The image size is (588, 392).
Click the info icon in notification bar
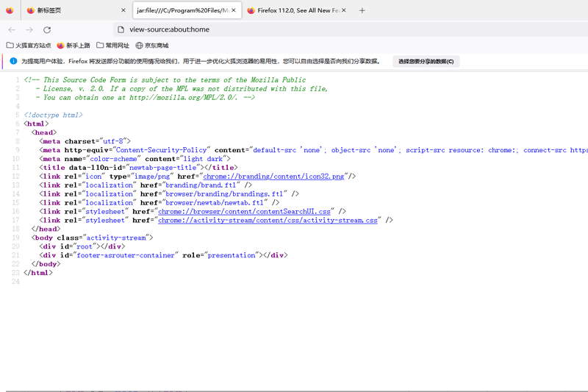(13, 61)
